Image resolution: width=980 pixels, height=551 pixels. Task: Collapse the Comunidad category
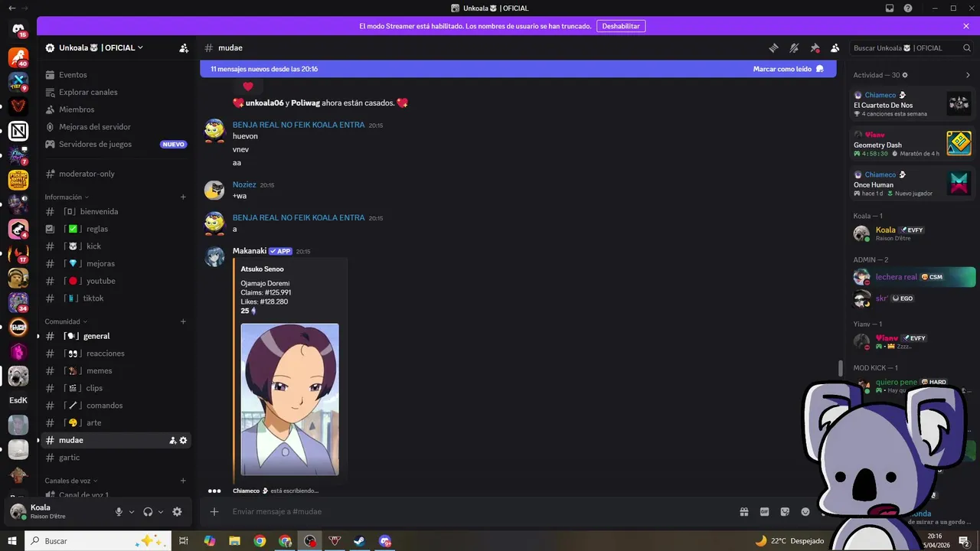[x=65, y=321]
